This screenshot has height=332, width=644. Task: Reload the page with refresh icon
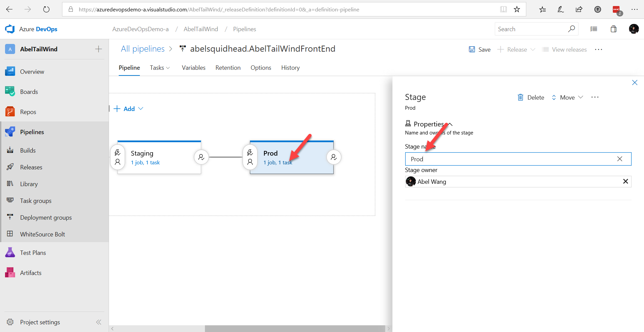coord(46,9)
